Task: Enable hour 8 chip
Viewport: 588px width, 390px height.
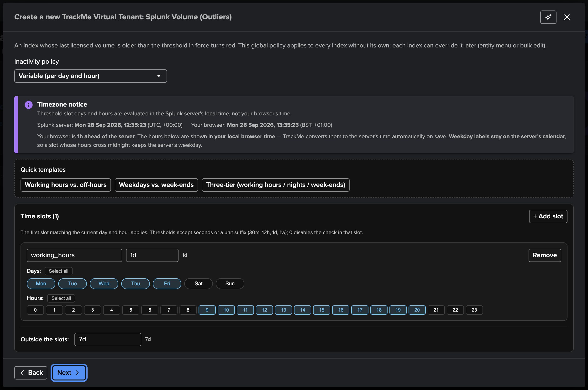Action: 188,310
